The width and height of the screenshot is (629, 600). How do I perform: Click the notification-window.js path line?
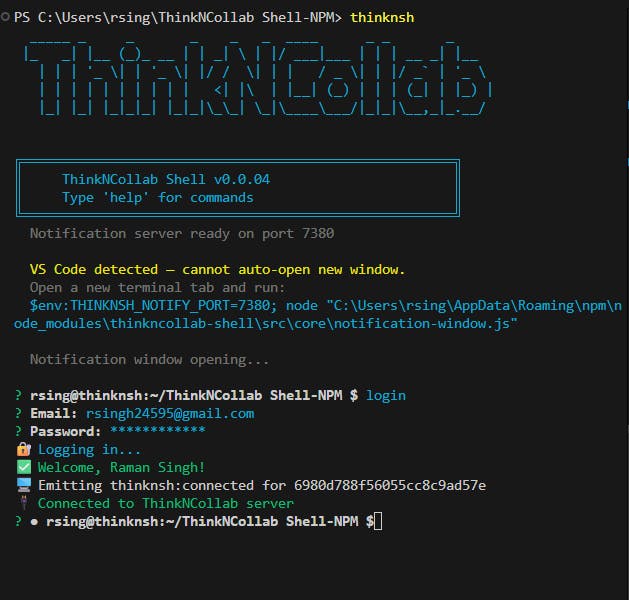266,324
